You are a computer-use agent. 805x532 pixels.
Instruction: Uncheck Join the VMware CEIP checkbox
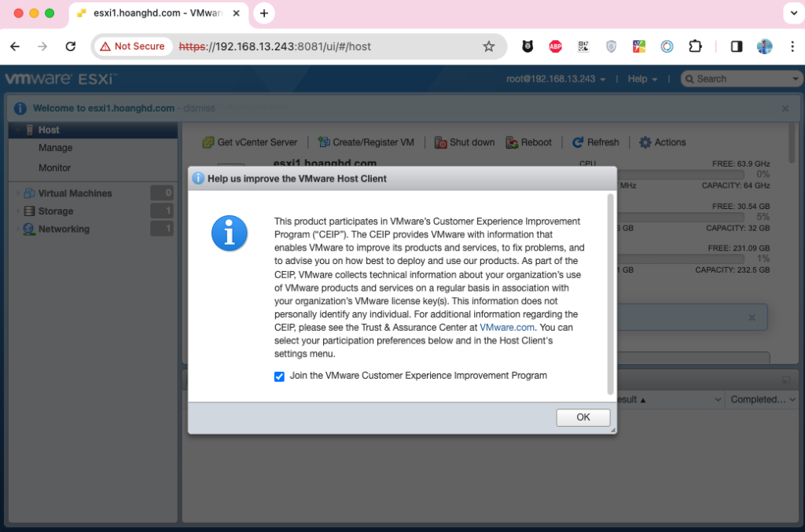279,376
